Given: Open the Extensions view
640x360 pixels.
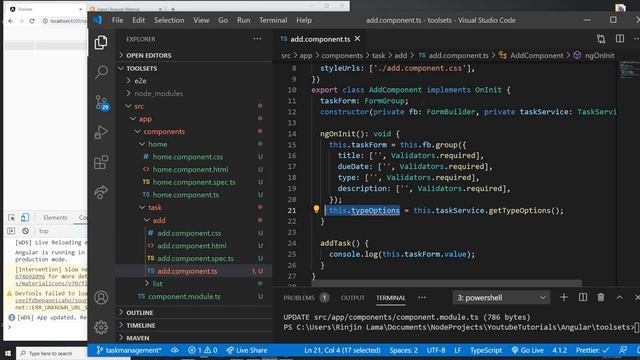Looking at the screenshot, I should coord(101,162).
